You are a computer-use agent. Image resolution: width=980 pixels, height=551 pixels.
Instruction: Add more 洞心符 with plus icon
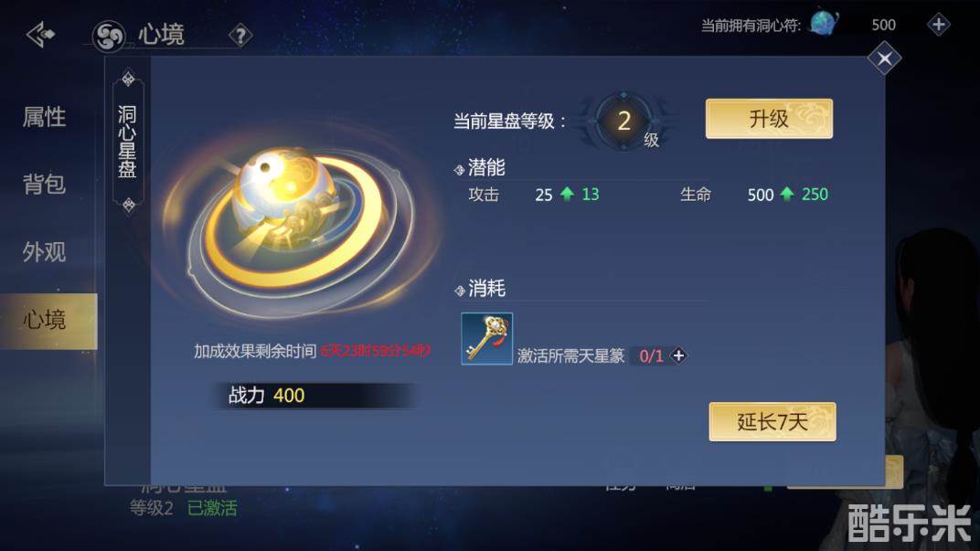click(x=938, y=25)
